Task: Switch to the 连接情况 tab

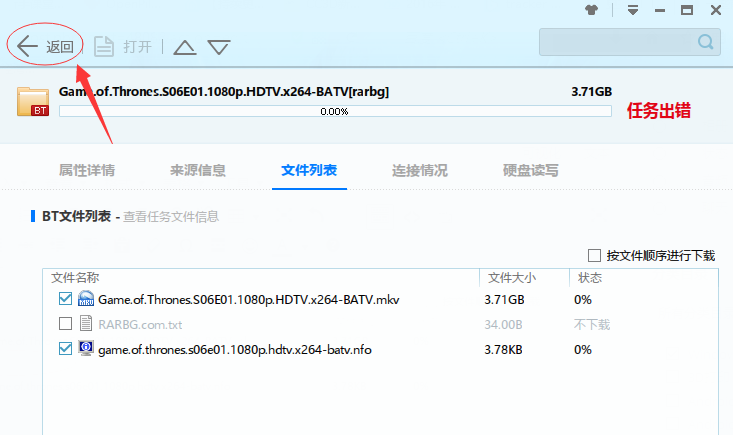Action: (x=420, y=170)
